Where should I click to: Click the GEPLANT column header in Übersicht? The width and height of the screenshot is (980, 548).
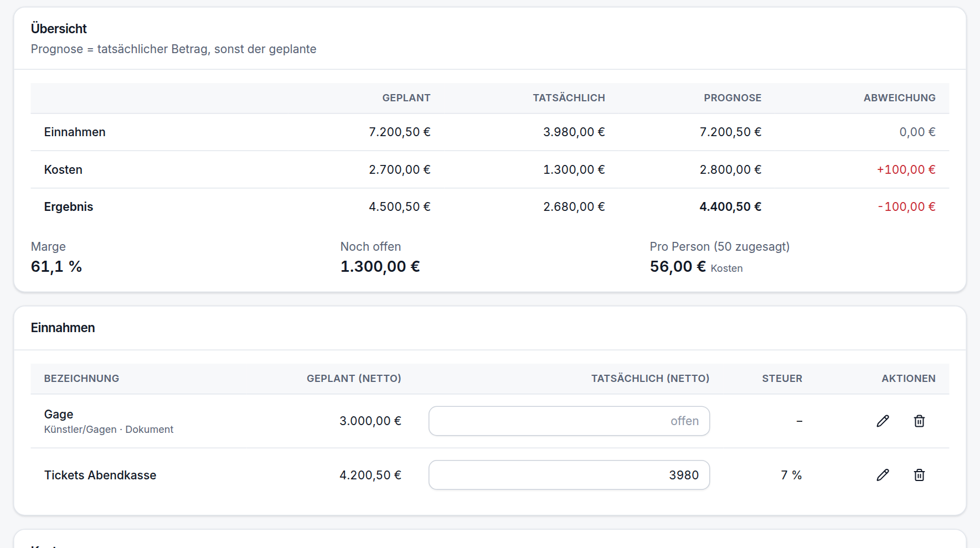coord(406,98)
